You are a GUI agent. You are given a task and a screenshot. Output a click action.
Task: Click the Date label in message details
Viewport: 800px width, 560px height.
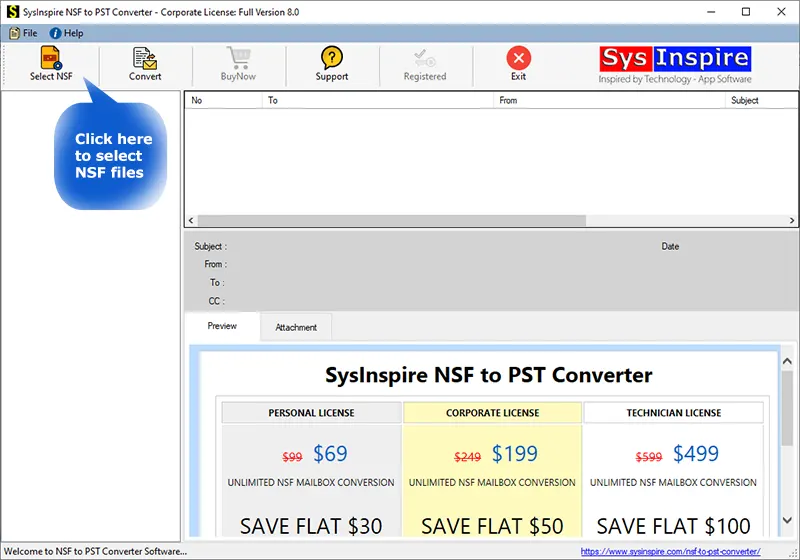(x=670, y=246)
